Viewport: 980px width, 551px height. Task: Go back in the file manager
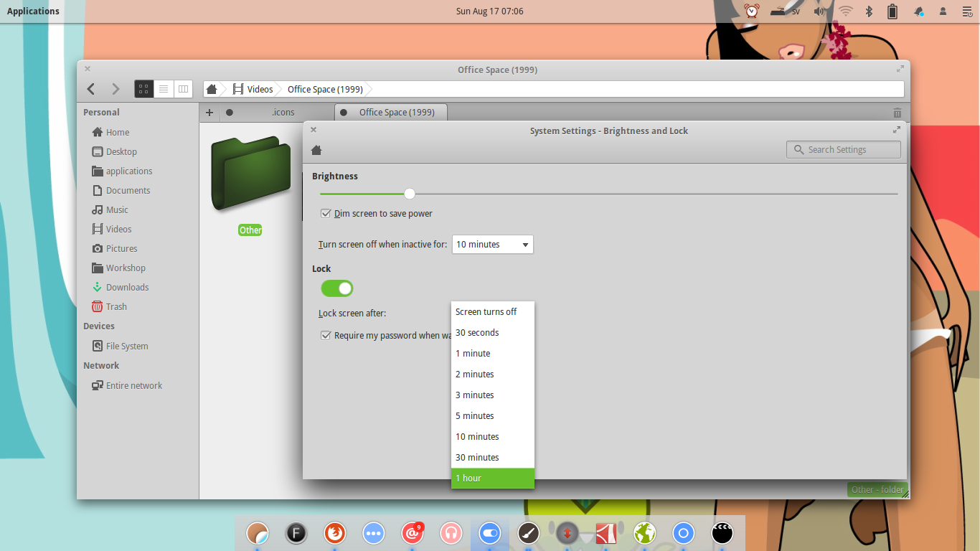[x=91, y=89]
